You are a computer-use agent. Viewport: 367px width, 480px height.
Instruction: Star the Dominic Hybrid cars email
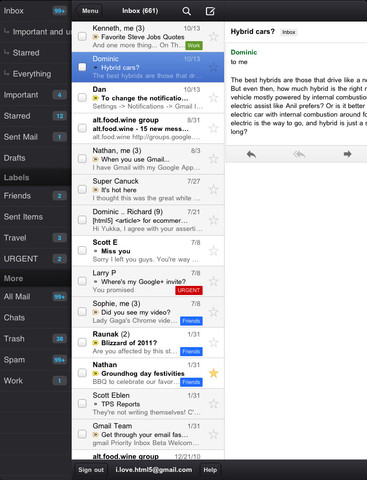point(213,67)
